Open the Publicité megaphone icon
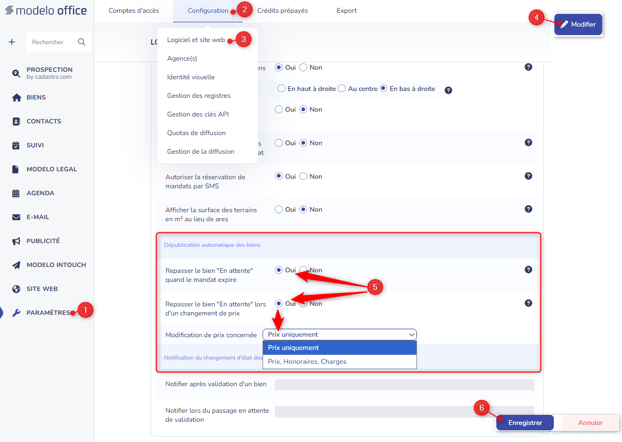622x442 pixels. (16, 241)
